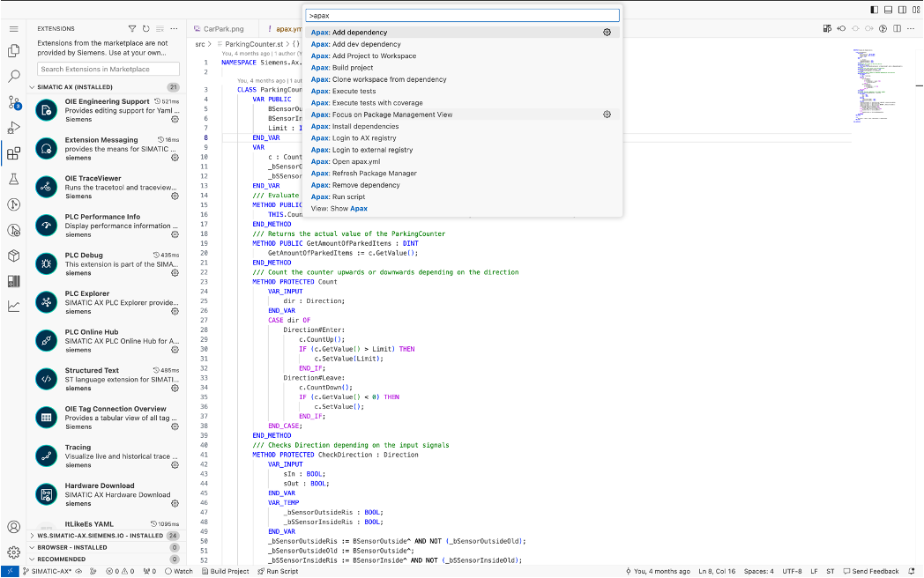The width and height of the screenshot is (924, 578).
Task: Open the Search view in activity bar
Action: tap(13, 77)
